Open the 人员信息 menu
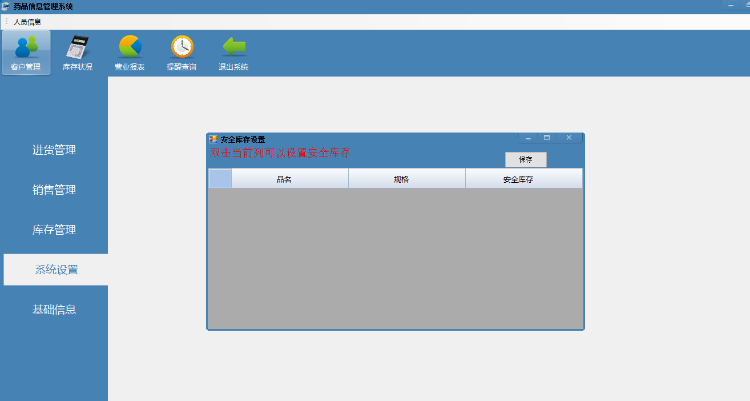Image resolution: width=750 pixels, height=401 pixels. coord(27,22)
